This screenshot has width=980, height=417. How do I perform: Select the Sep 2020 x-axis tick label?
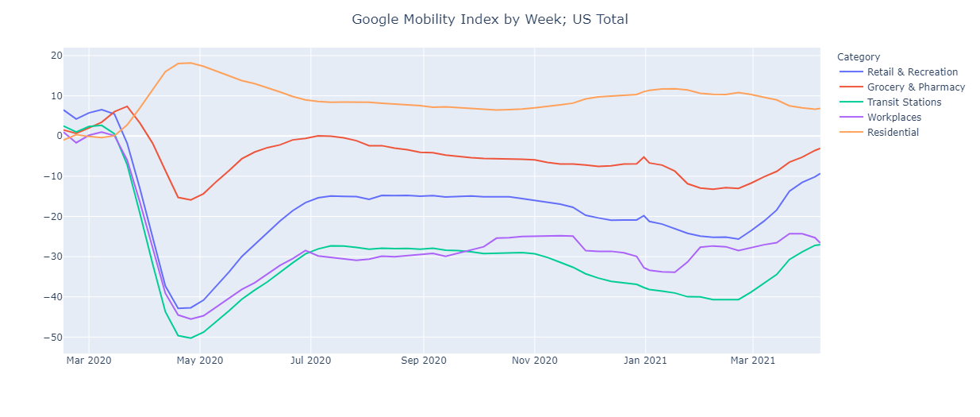423,361
